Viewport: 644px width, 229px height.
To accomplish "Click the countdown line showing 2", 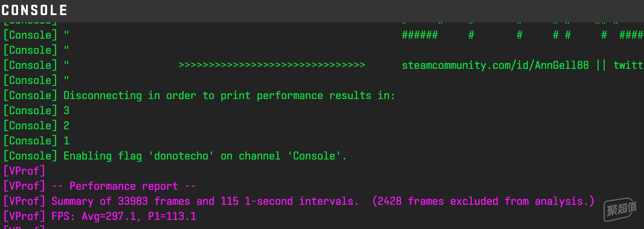I will (x=36, y=126).
